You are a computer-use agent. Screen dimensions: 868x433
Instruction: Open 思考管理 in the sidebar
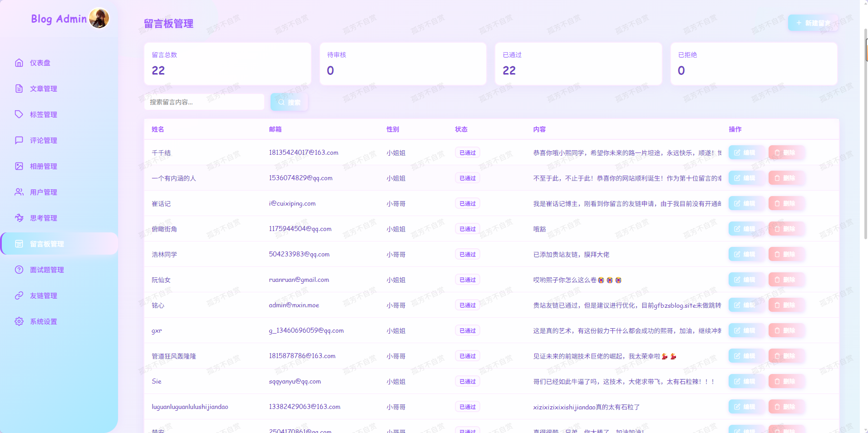pos(44,218)
